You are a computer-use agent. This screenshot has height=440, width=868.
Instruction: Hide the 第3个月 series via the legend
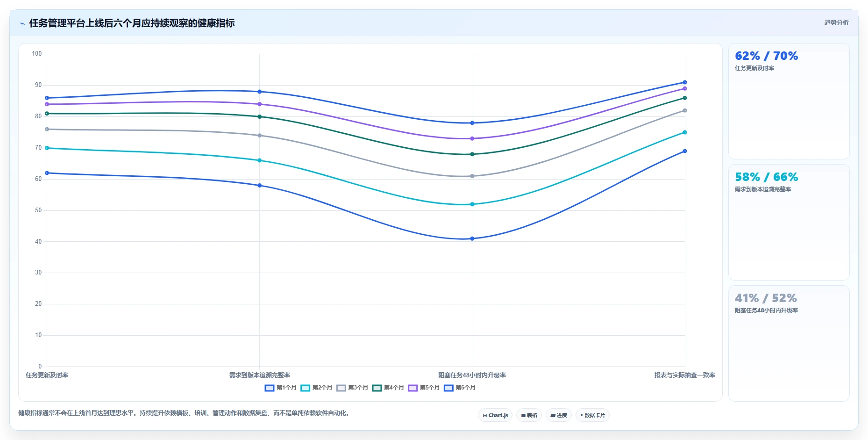pos(352,388)
